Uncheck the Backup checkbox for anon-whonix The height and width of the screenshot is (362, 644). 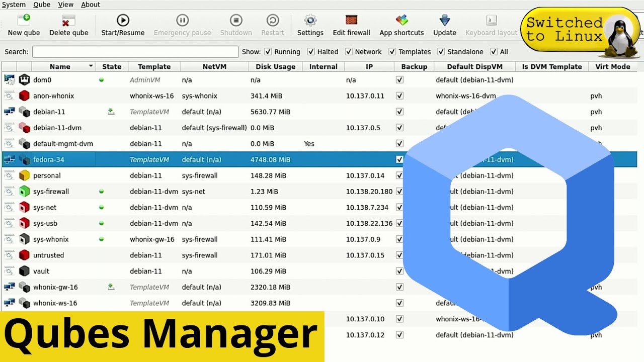pyautogui.click(x=399, y=96)
